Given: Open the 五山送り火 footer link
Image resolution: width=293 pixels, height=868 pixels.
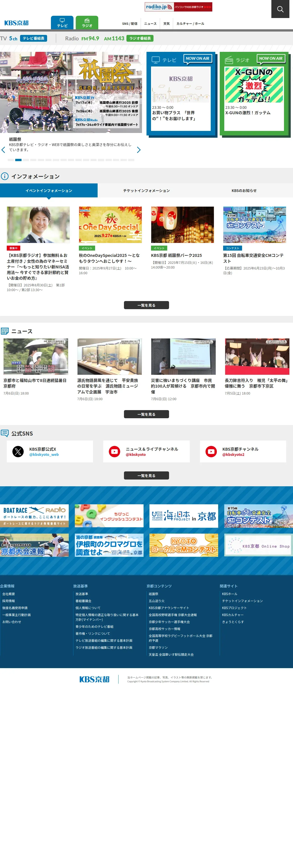Looking at the screenshot, I should pyautogui.click(x=157, y=601).
